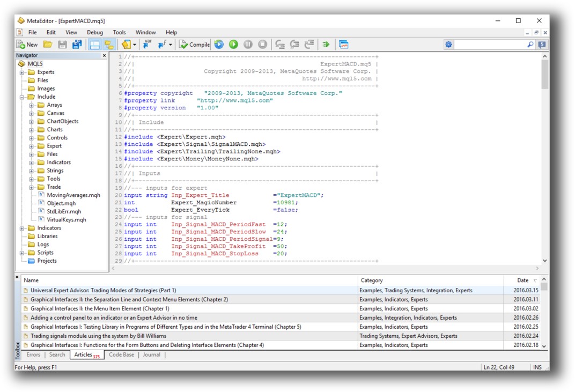The image size is (575, 392).
Task: Select MovingAverages.mqh file in Navigator
Action: pos(73,195)
